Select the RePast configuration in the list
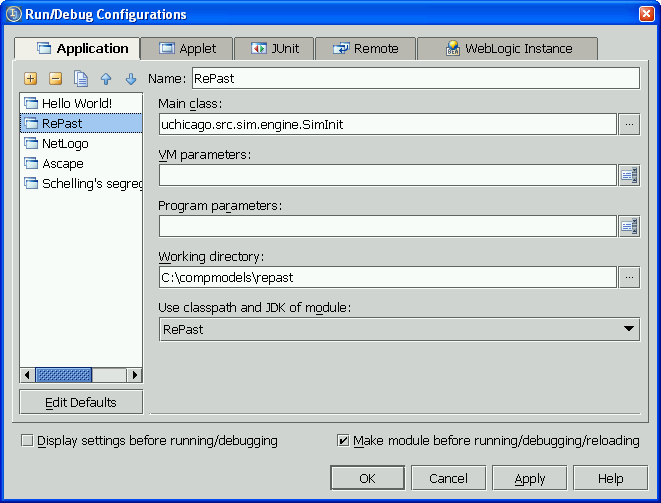 [x=81, y=123]
